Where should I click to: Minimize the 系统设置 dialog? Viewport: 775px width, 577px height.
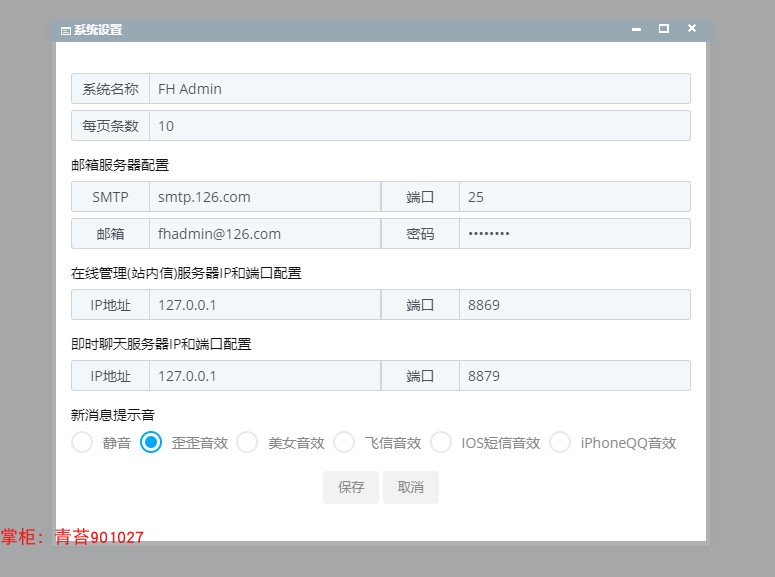(x=636, y=30)
